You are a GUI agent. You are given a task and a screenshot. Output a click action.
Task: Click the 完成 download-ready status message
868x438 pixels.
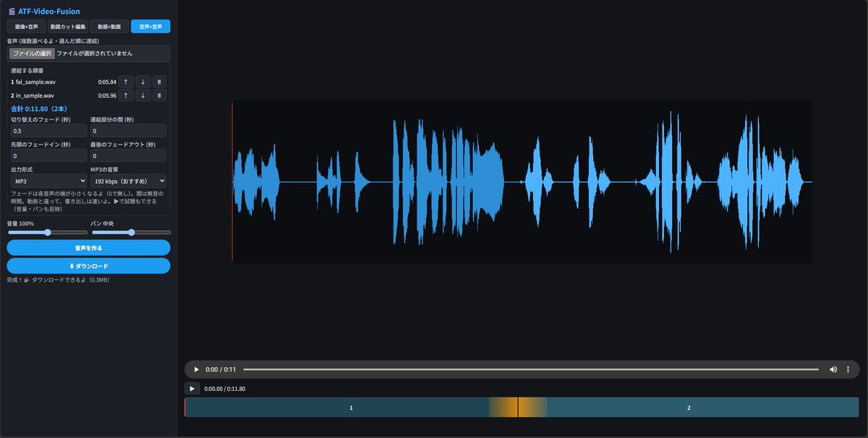point(58,279)
